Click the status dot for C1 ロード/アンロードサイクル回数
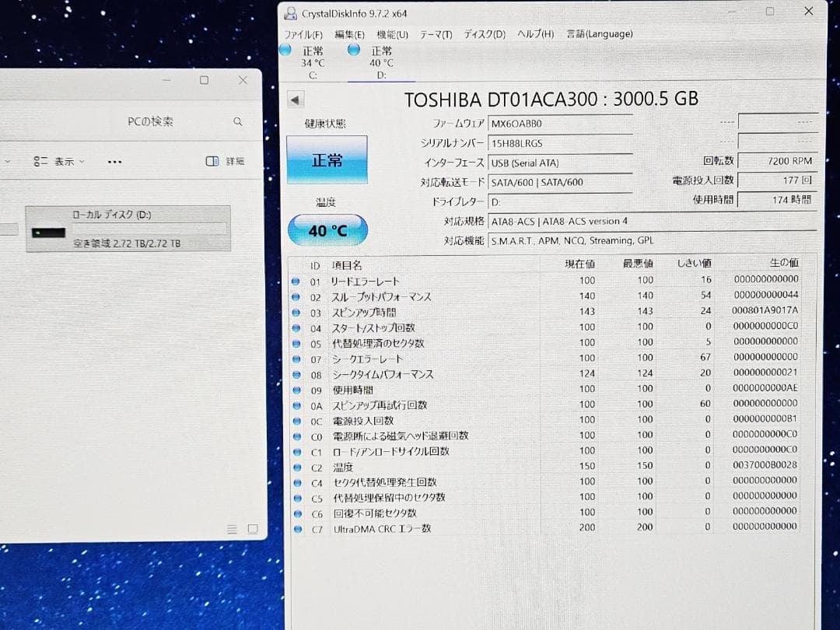 pos(297,452)
